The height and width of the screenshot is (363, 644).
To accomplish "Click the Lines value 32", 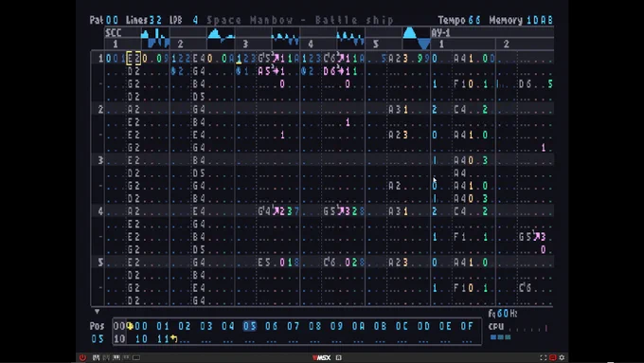I will pyautogui.click(x=155, y=20).
